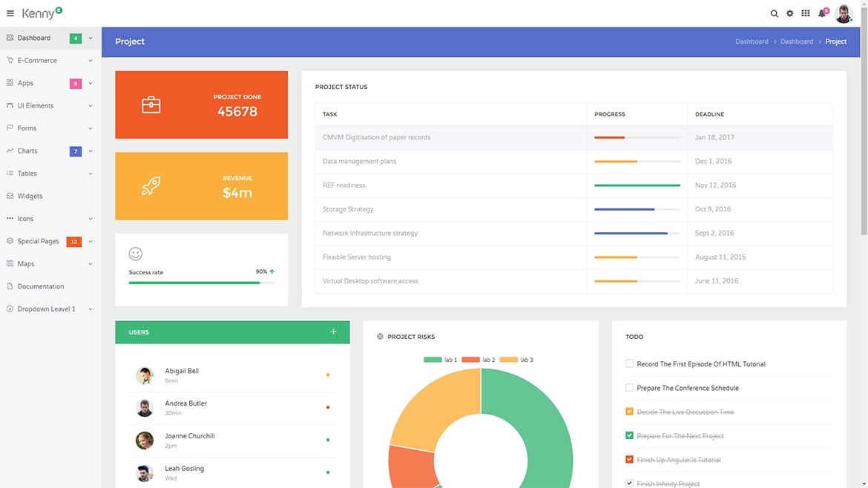Expand the E-Commerce menu chevron

91,60
